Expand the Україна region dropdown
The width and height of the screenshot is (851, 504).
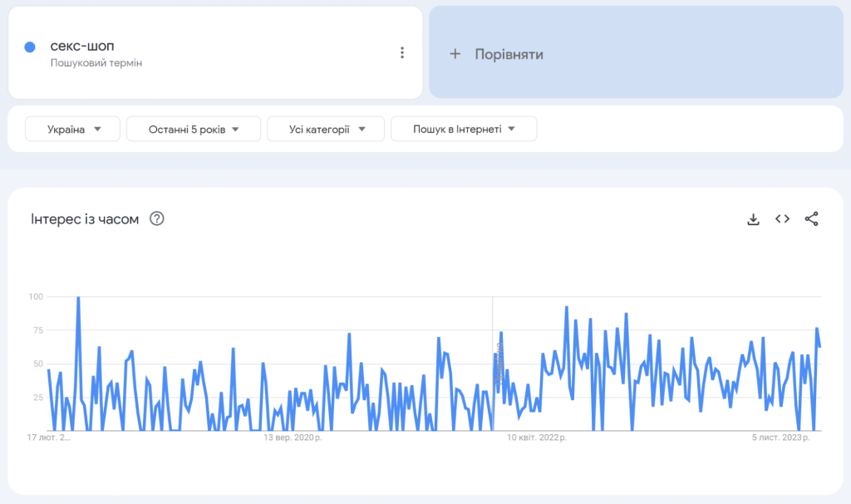tap(73, 130)
